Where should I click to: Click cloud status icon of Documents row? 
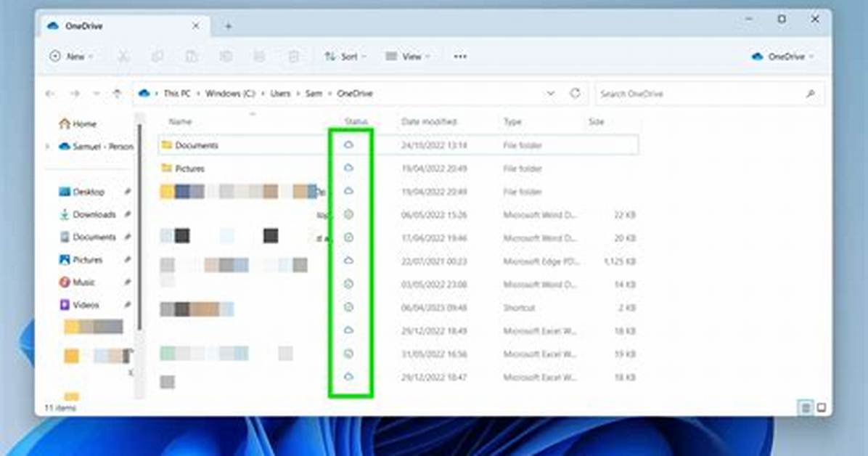click(x=348, y=144)
